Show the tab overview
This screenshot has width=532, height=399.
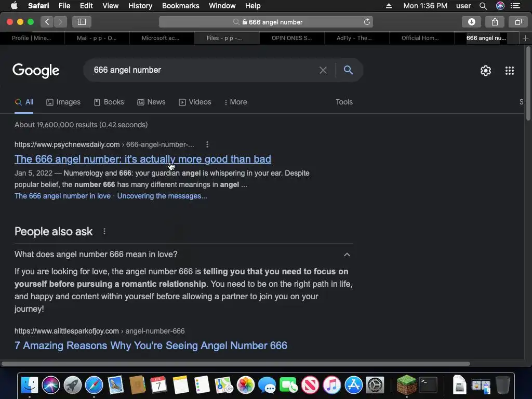pyautogui.click(x=518, y=22)
